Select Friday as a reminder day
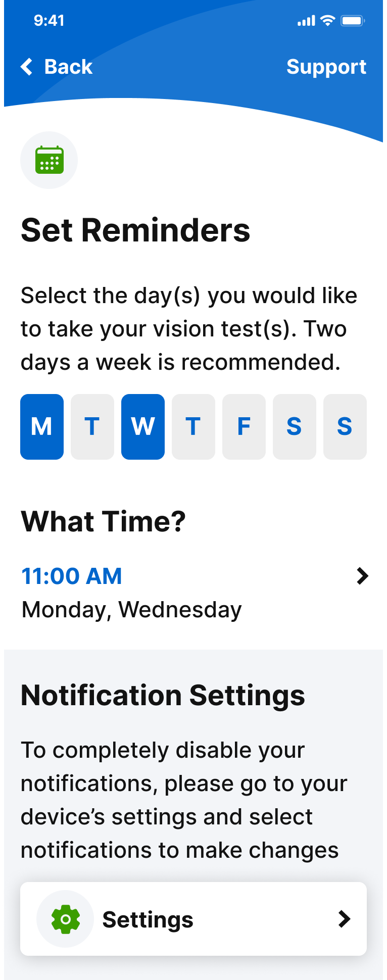The width and height of the screenshot is (387, 980). point(244,427)
